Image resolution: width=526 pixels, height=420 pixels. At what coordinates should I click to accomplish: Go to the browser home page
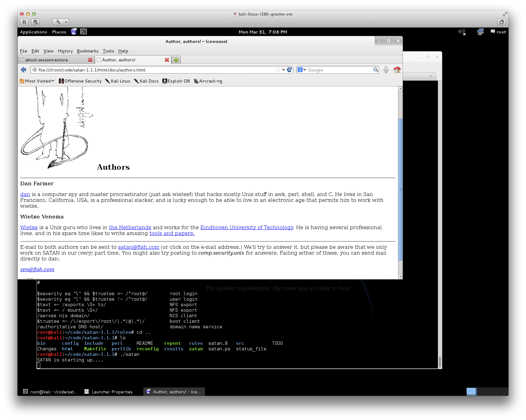(x=397, y=70)
